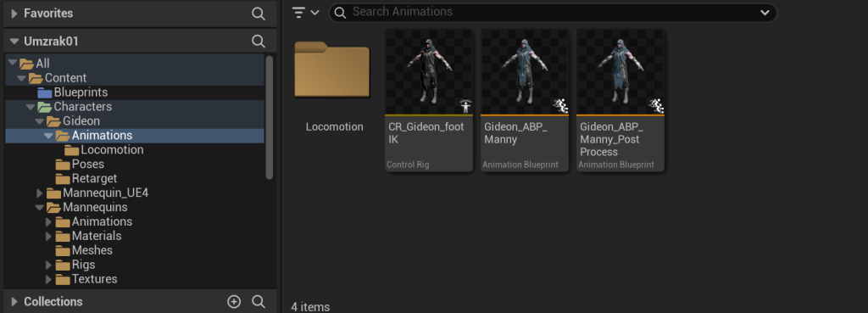Collapse the Content folder arrow
Image resolution: width=868 pixels, height=313 pixels.
[21, 77]
